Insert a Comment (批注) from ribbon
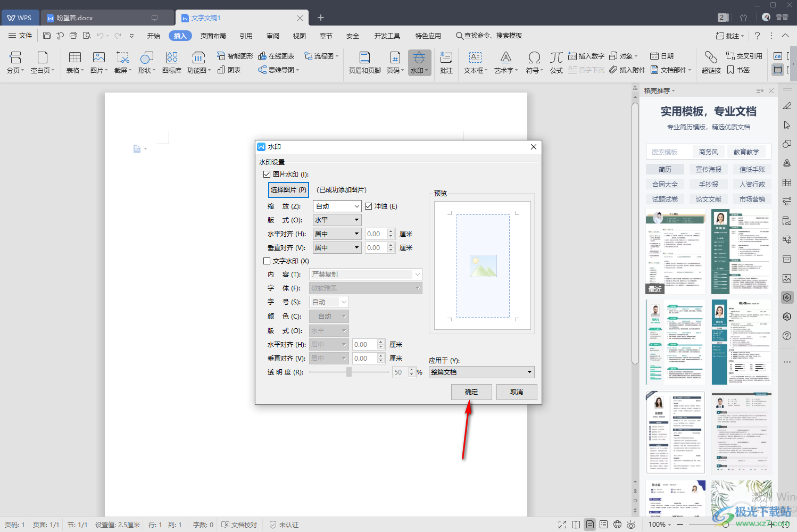The image size is (797, 532). pos(446,62)
